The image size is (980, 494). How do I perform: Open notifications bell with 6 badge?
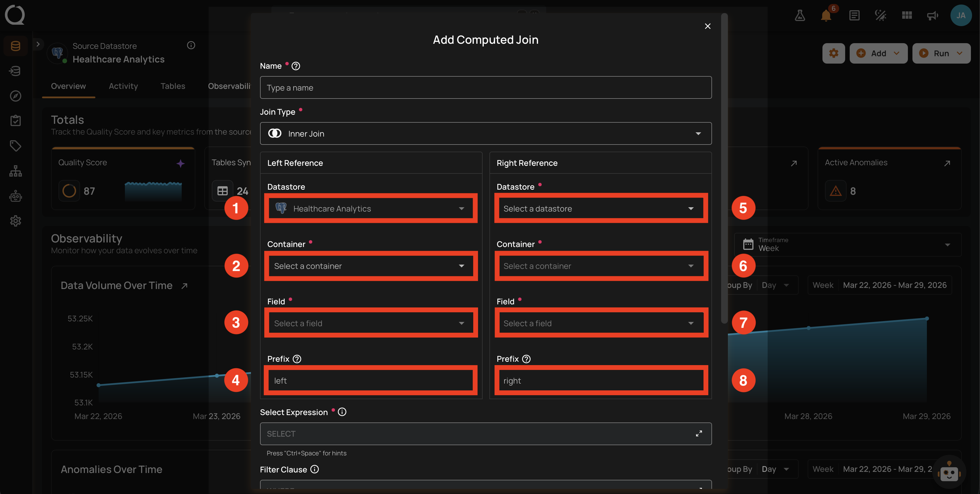[826, 16]
